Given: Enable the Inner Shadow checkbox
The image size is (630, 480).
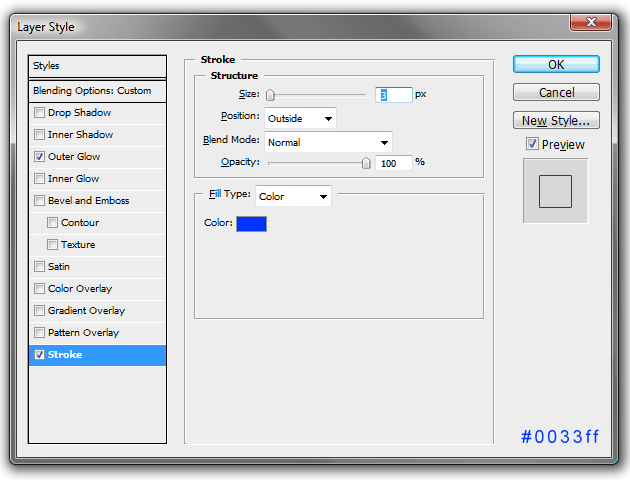Looking at the screenshot, I should point(39,135).
